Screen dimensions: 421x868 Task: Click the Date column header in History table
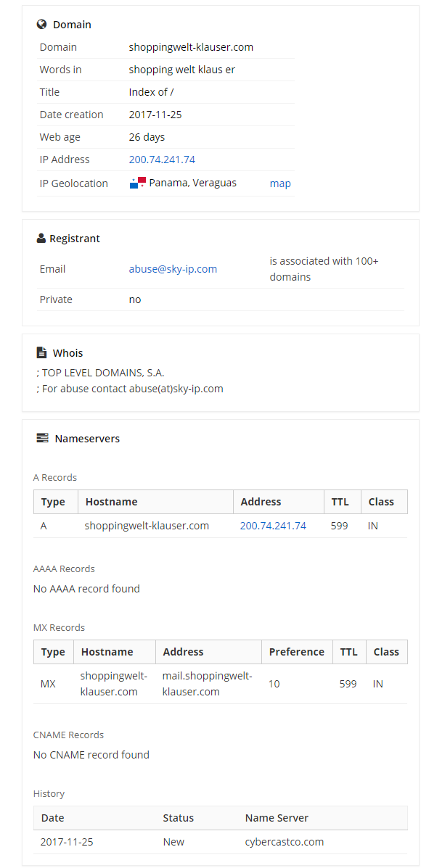52,818
